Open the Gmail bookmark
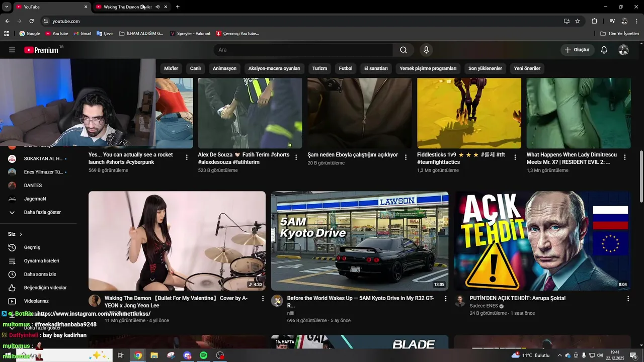 [x=82, y=34]
